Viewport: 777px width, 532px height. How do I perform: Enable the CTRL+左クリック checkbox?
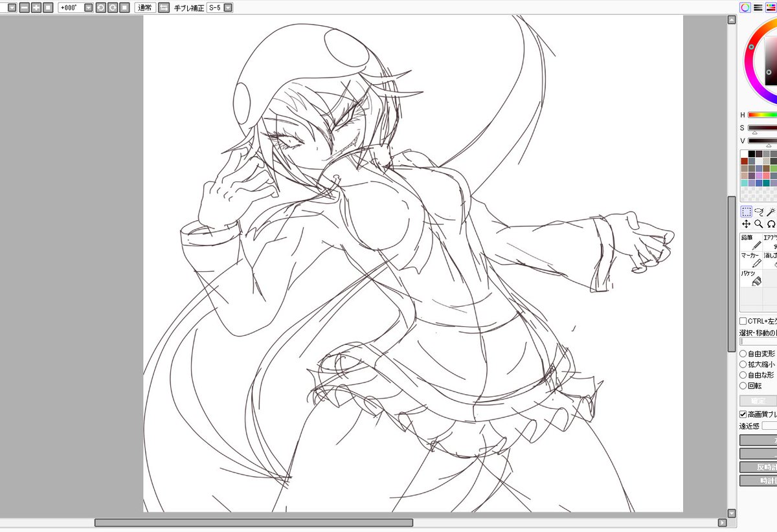click(x=743, y=321)
